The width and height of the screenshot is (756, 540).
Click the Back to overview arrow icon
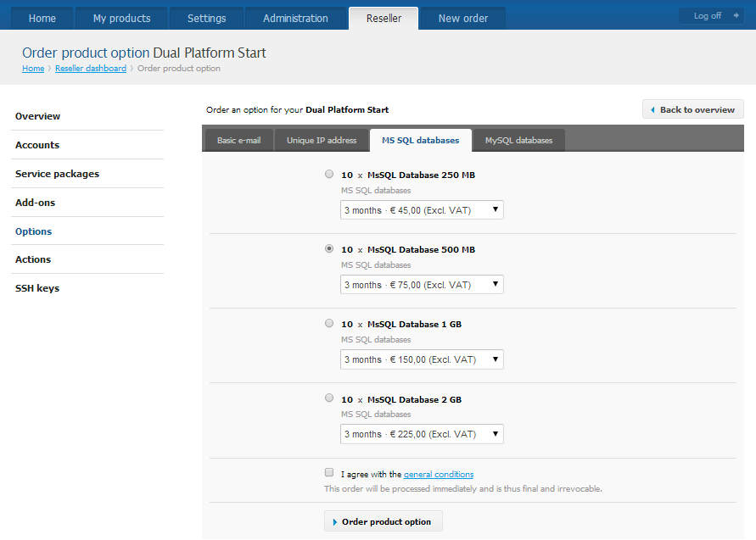652,110
